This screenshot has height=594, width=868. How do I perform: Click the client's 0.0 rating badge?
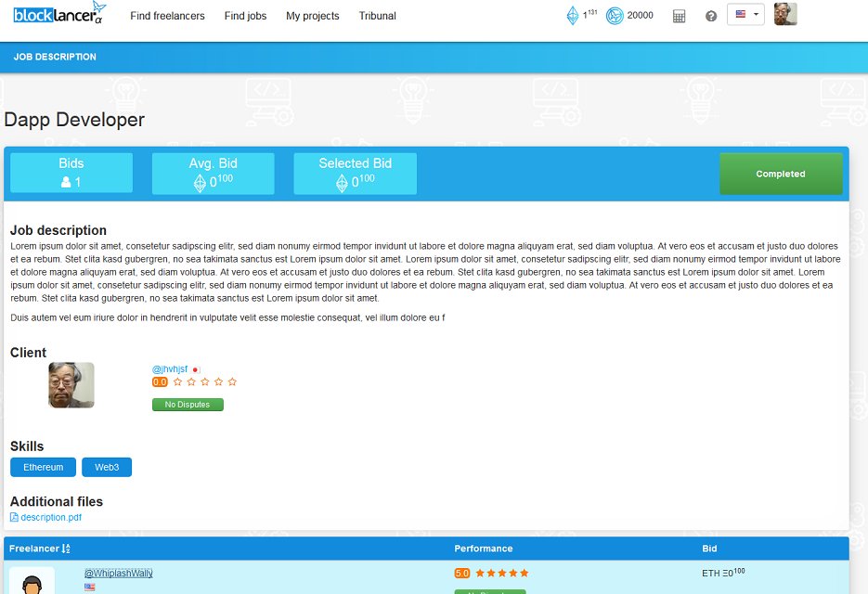160,382
